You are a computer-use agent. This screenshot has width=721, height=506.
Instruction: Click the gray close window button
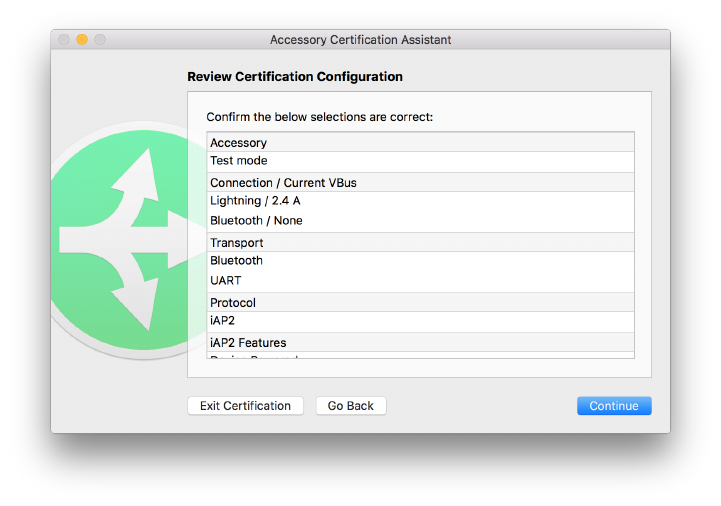pyautogui.click(x=64, y=40)
